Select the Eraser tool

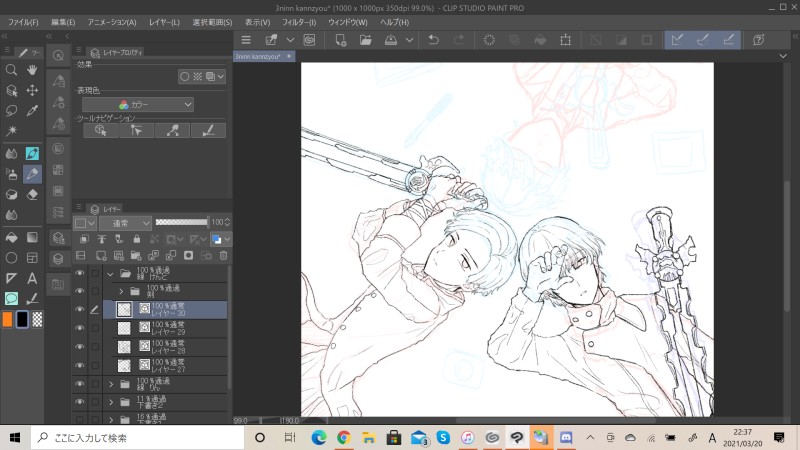coord(32,194)
